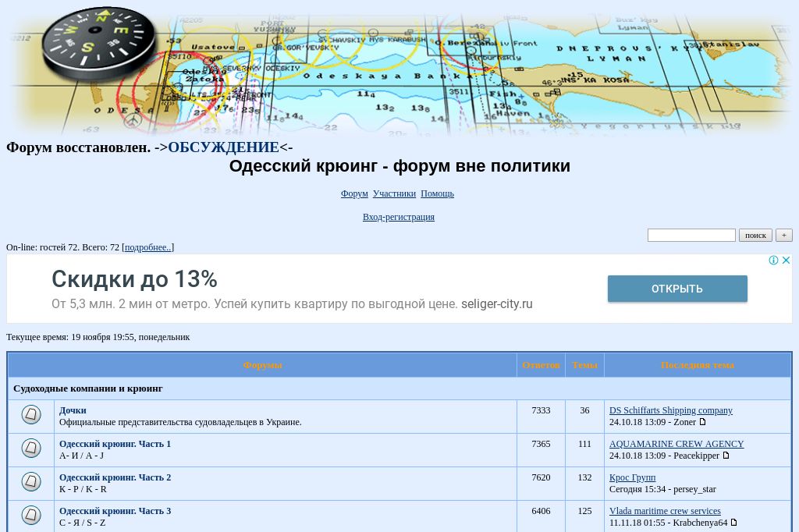Open the Помощь menu link
799x532 pixels.
437,193
